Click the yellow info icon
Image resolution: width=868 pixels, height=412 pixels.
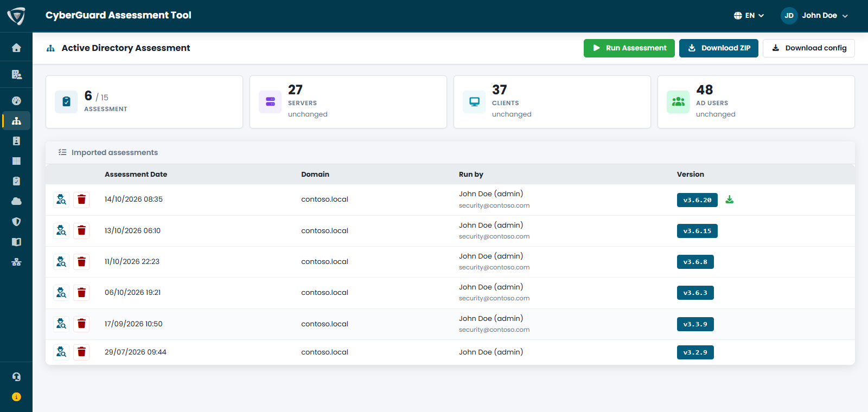pyautogui.click(x=16, y=397)
